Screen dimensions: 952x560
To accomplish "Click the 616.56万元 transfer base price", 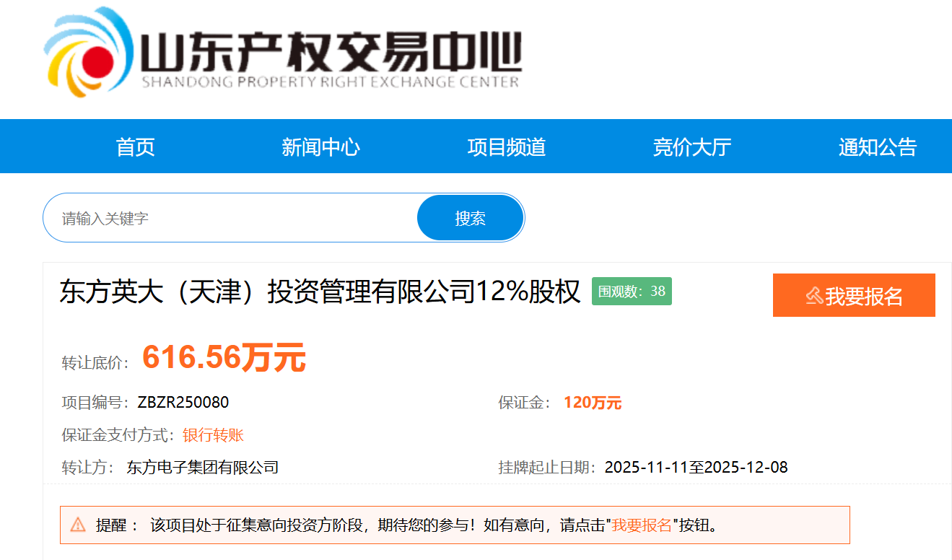I will (x=224, y=357).
